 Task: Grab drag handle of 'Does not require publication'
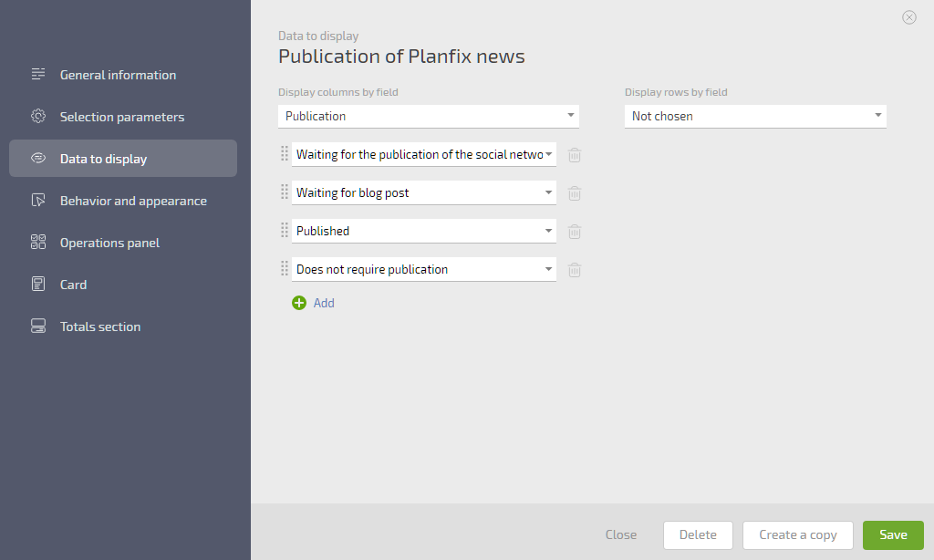pos(285,269)
